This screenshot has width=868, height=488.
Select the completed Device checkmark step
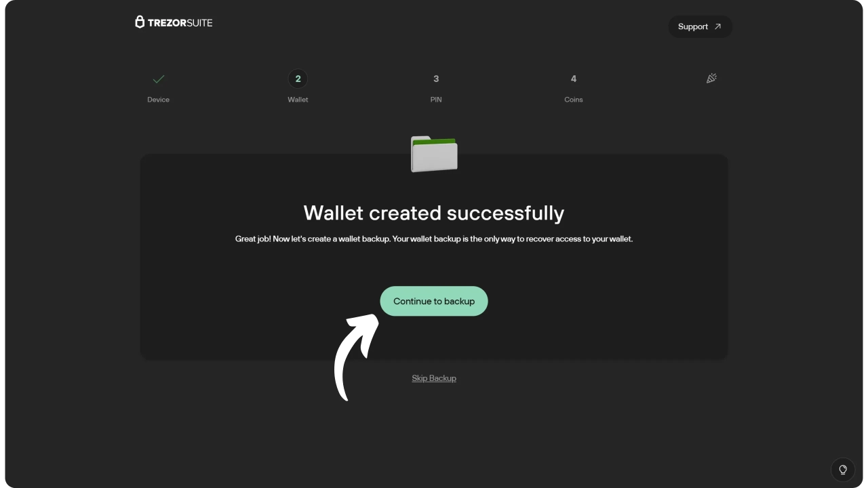(159, 79)
